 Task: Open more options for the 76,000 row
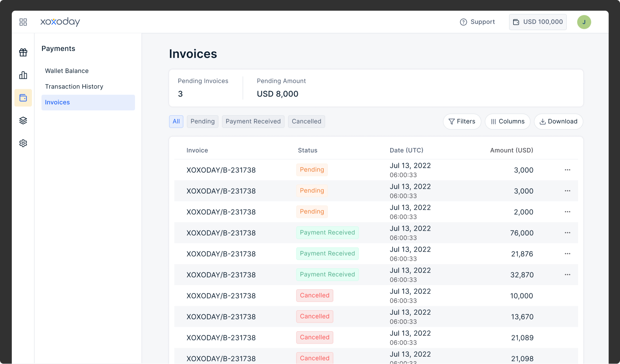568,233
